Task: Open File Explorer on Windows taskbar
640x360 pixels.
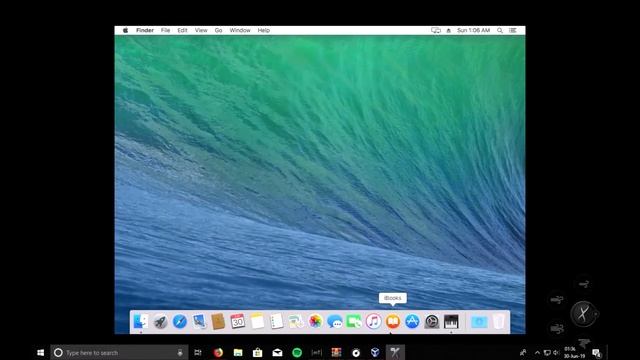Action: click(238, 353)
